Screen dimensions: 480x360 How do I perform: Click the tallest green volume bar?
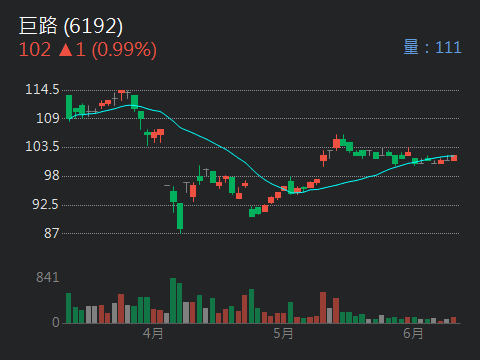173,300
